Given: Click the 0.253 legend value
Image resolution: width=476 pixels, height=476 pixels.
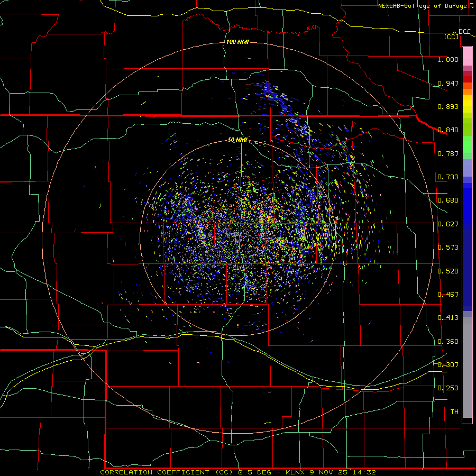Looking at the screenshot, I should [448, 388].
